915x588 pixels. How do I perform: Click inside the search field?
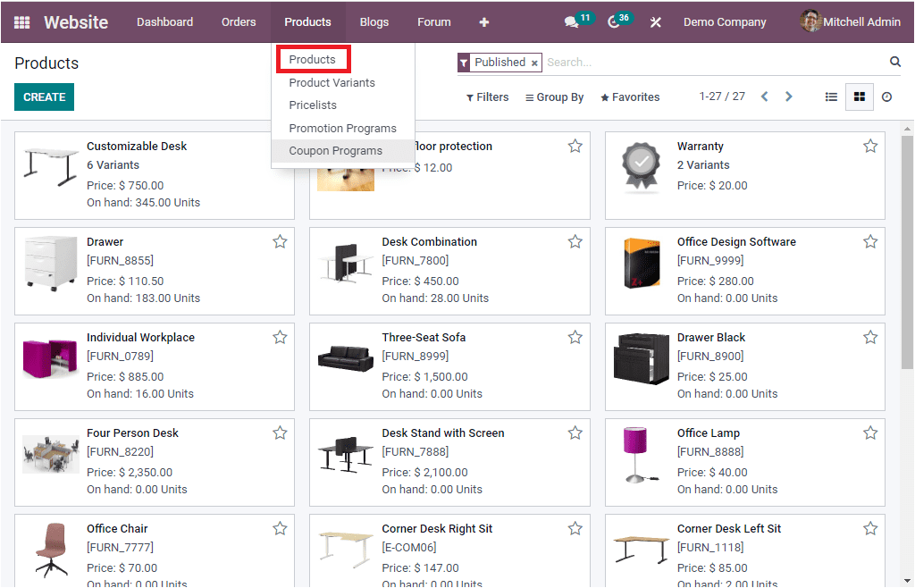[x=625, y=62]
